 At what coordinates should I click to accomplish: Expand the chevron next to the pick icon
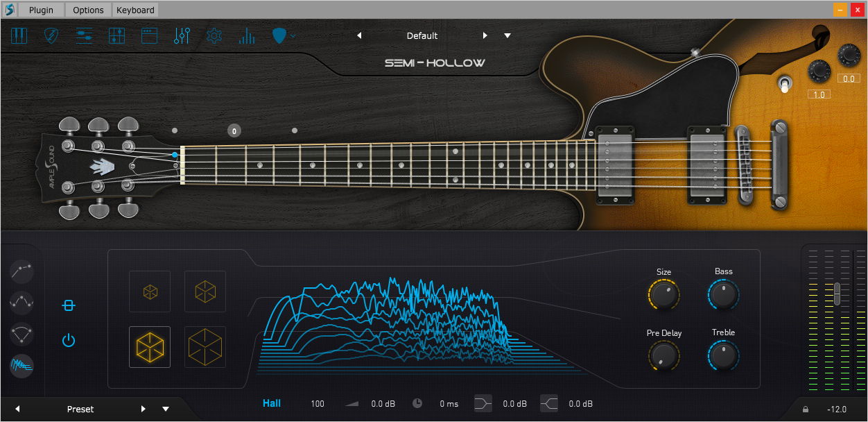click(293, 35)
